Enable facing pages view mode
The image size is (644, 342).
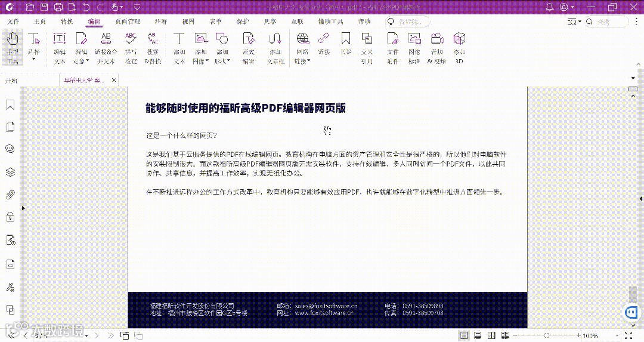(x=491, y=335)
